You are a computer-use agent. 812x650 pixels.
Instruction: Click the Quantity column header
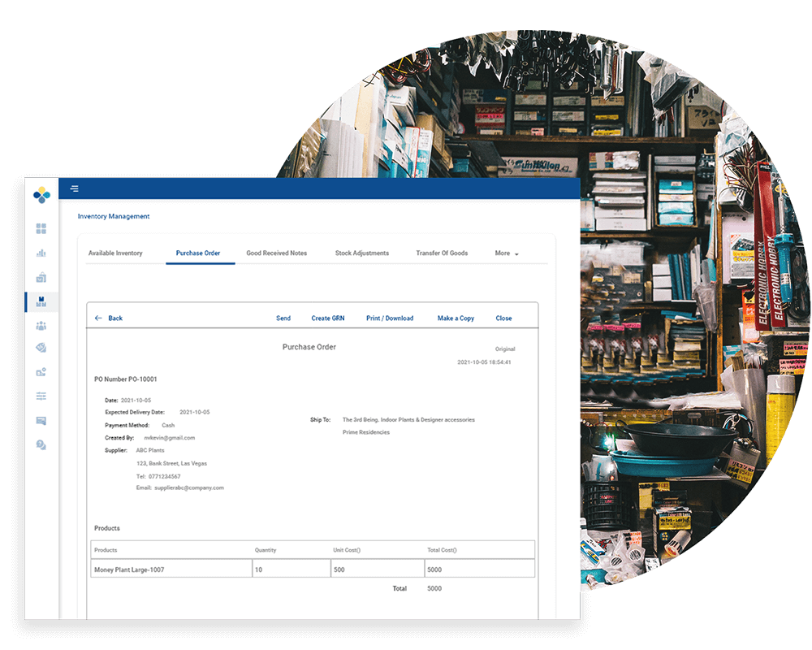point(266,551)
